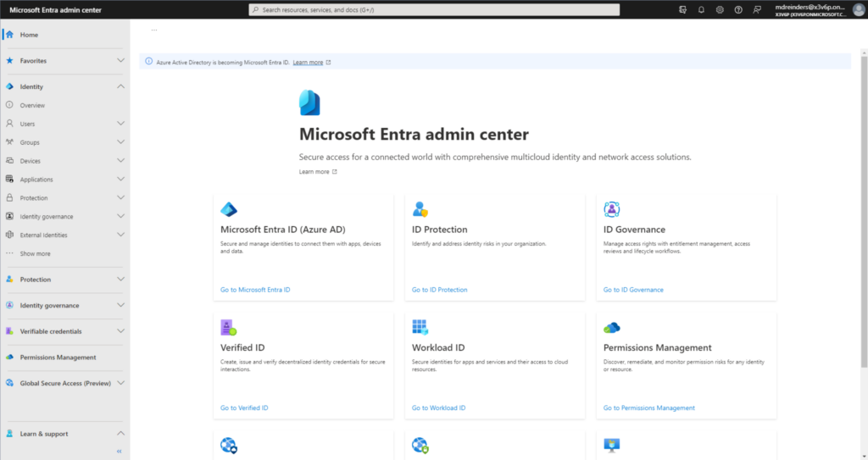The image size is (868, 460).
Task: Collapse the Identity section chevron
Action: (120, 86)
